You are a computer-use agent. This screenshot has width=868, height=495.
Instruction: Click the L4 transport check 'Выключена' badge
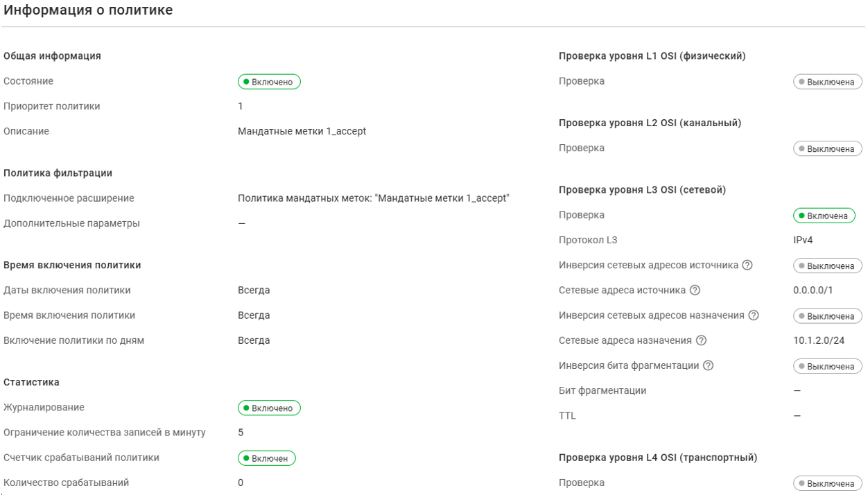click(x=827, y=483)
